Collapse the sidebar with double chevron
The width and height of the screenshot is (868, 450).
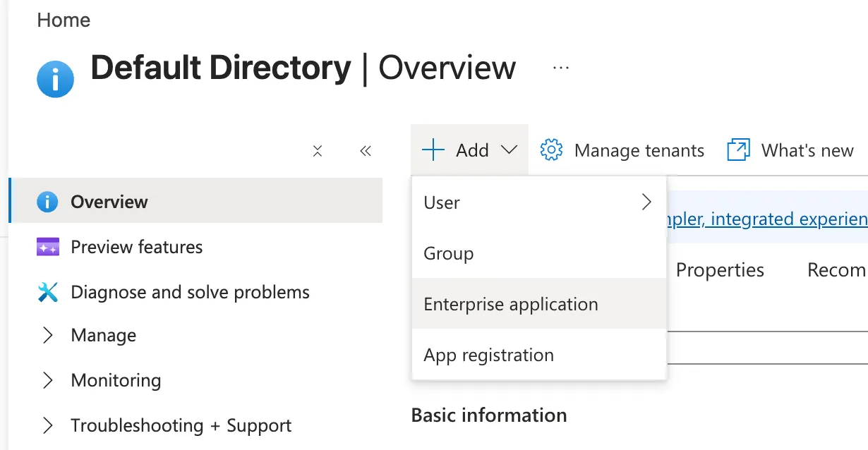tap(365, 150)
